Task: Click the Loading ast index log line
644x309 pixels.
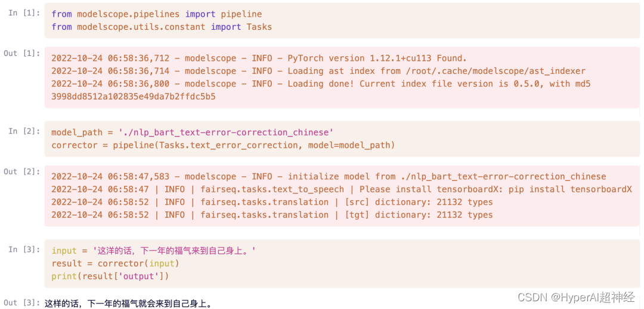Action: tap(318, 71)
